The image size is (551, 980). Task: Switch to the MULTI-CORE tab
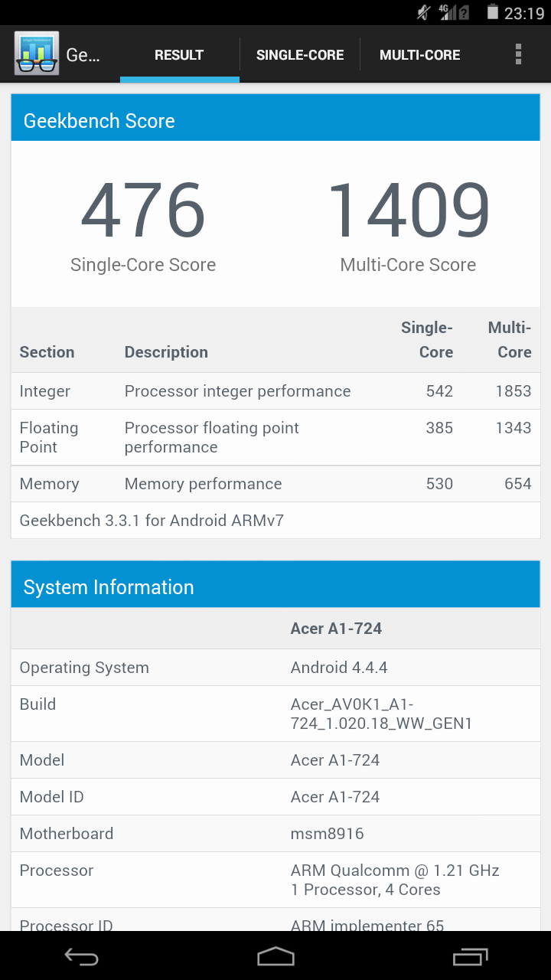[420, 55]
